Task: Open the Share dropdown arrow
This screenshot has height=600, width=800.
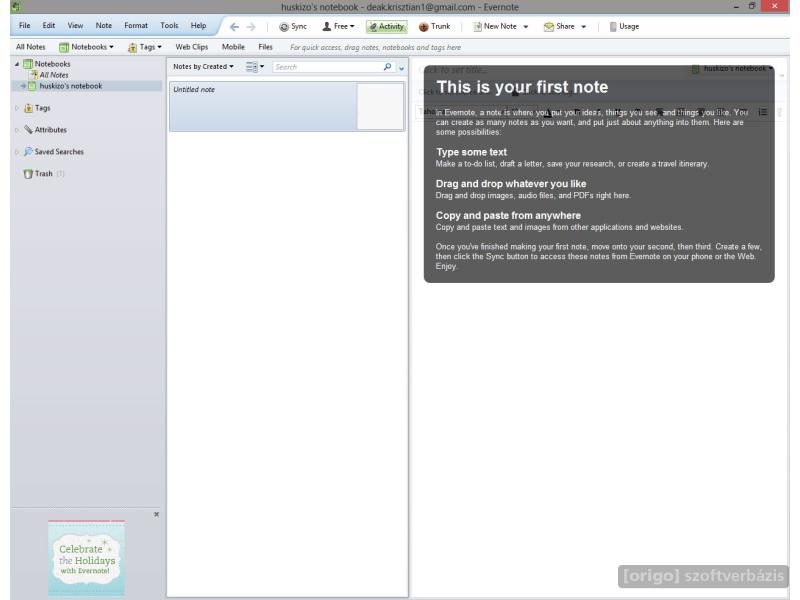Action: point(584,27)
